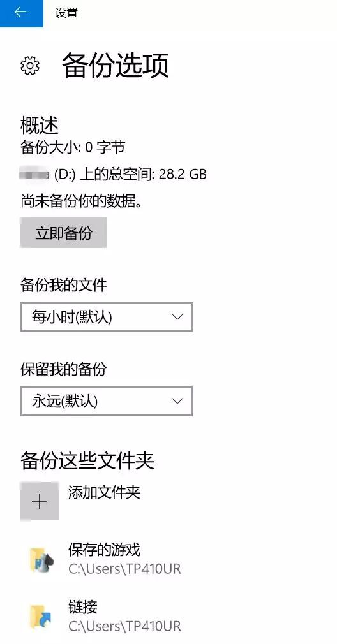Click the 备份选项 page heading

(x=116, y=66)
